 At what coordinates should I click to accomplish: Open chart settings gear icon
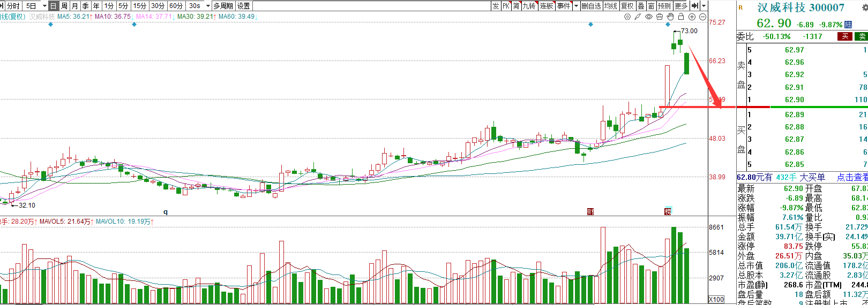pos(627,17)
